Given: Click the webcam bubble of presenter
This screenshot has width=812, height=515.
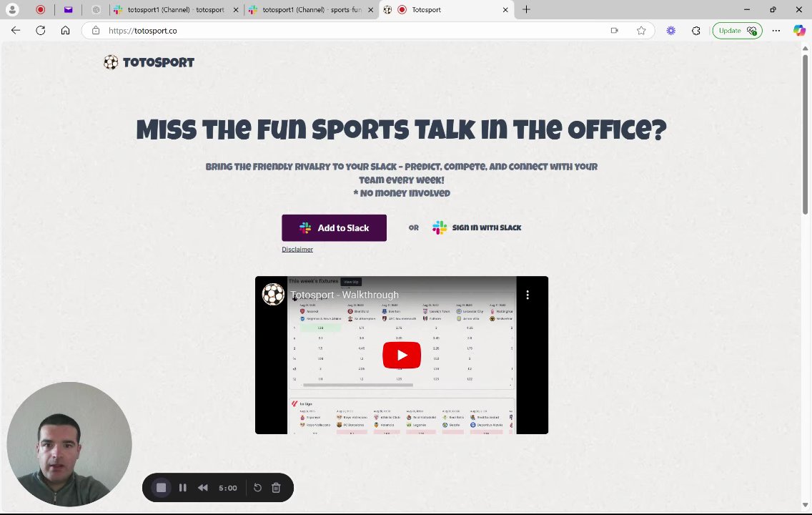Looking at the screenshot, I should coord(69,444).
